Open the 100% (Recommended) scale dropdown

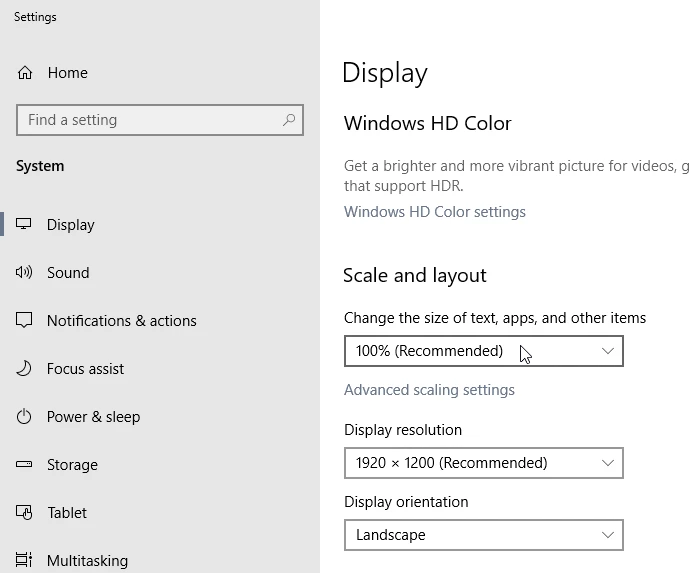coord(484,351)
